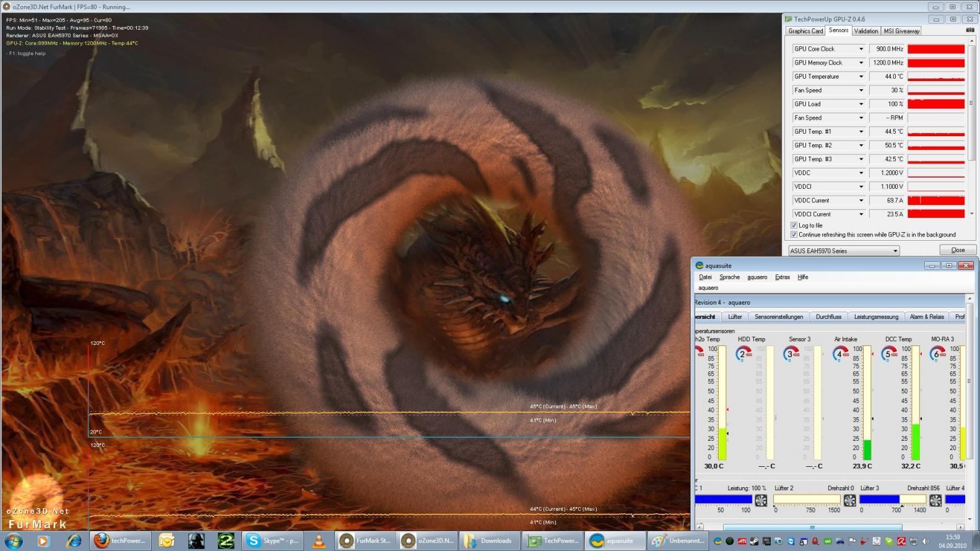The width and height of the screenshot is (980, 551).
Task: Click the GPU Temp. #1 44.5 °C value
Action: point(886,131)
